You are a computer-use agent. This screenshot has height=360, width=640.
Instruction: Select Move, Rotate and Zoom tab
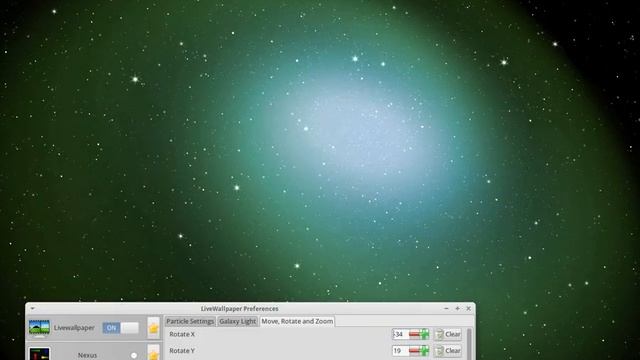[x=297, y=321]
